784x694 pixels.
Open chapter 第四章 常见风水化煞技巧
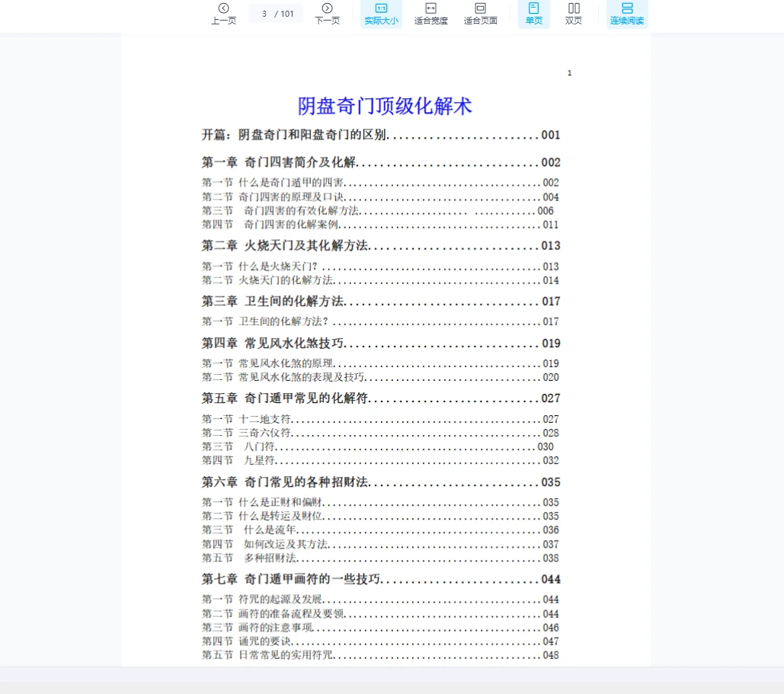pos(380,344)
